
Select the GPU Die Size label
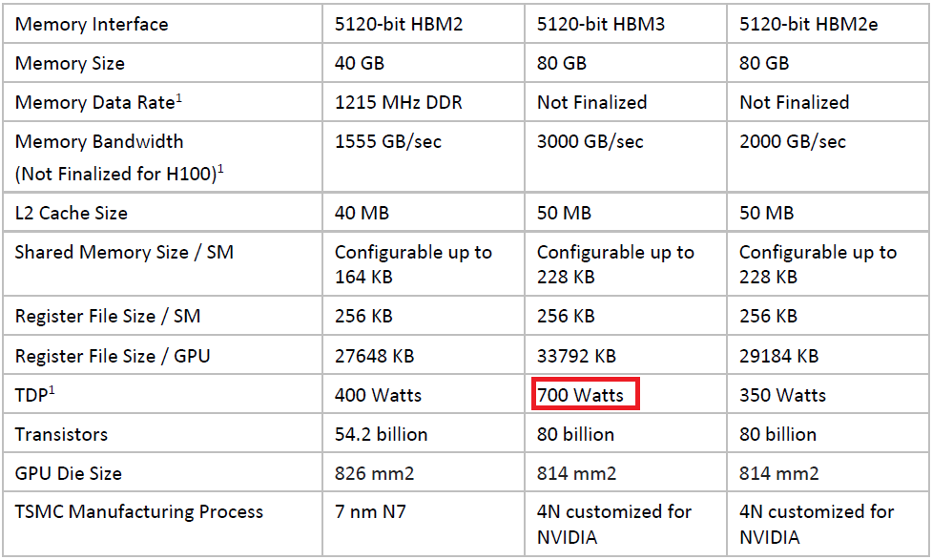pyautogui.click(x=69, y=473)
